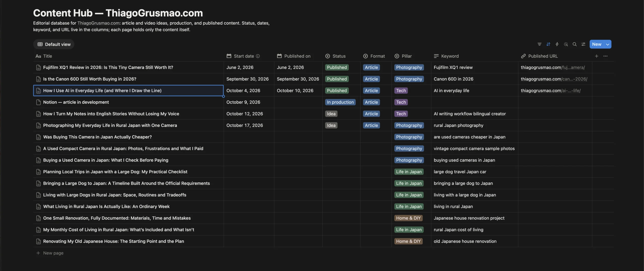Click page icon for One Small Renovation row

point(38,218)
